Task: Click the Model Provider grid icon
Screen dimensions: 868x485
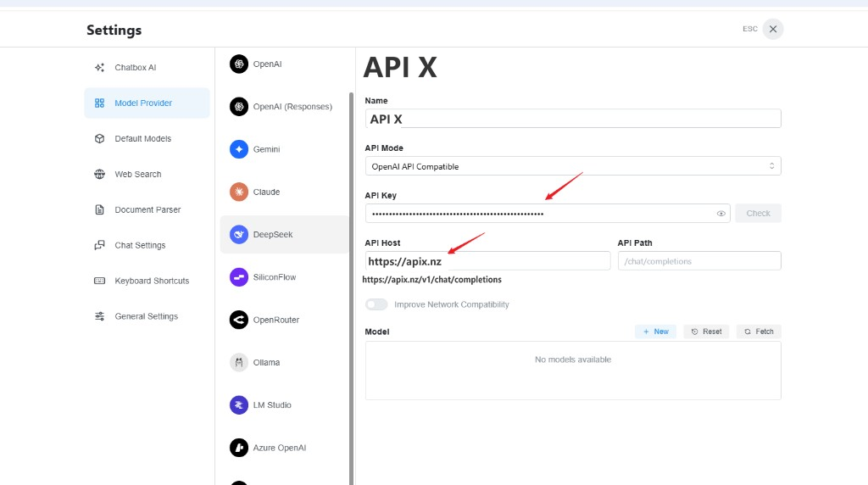Action: coord(100,103)
